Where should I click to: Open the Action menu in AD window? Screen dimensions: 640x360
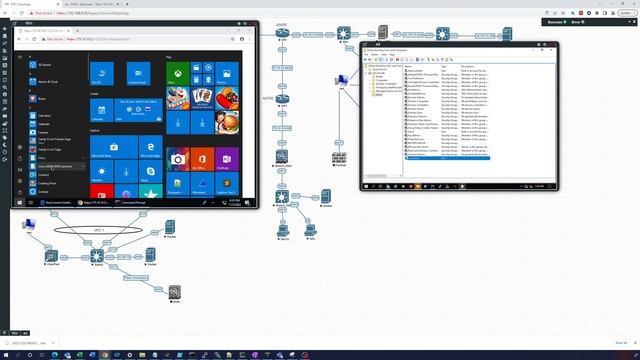click(375, 54)
